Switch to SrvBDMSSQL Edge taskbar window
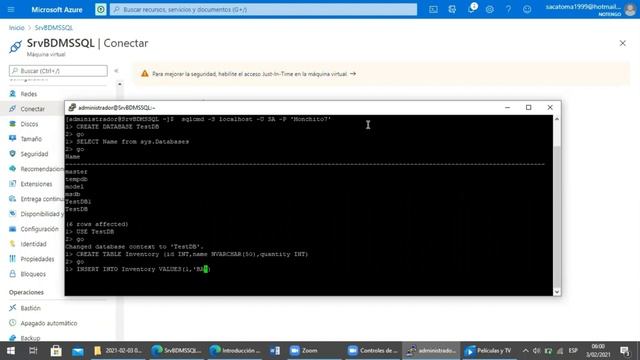This screenshot has width=640, height=360. (176, 351)
